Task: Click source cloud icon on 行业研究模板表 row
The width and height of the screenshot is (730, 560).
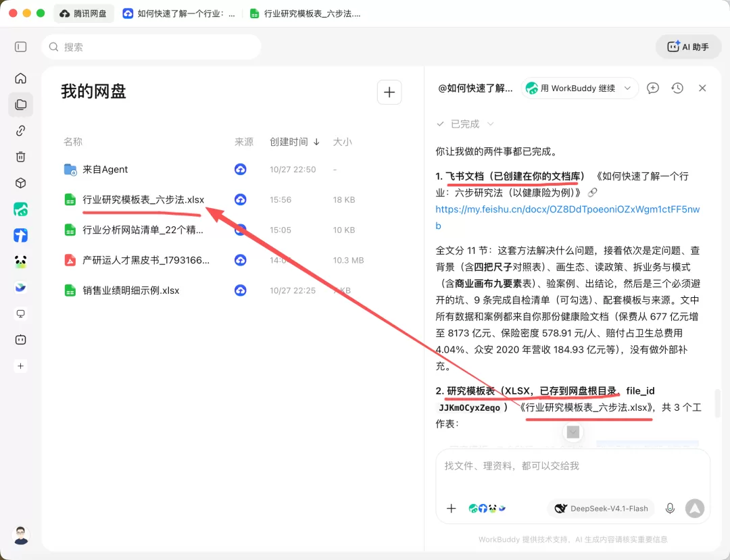Action: 240,199
